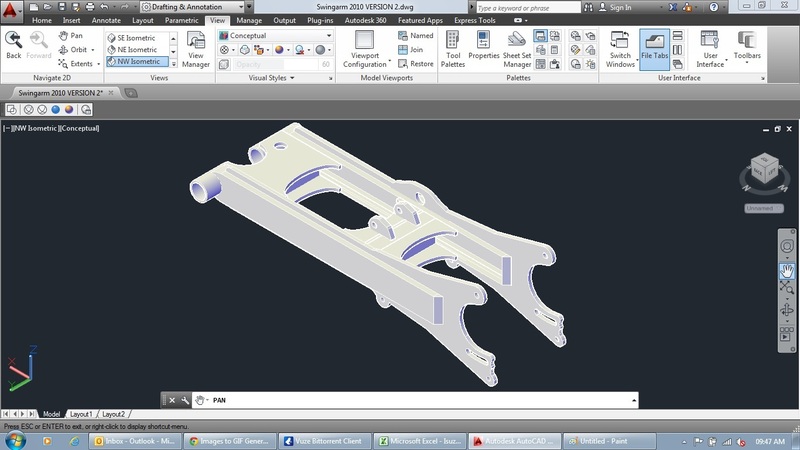Viewport: 800px width, 450px height.
Task: Click the steering wheel on navigation bar
Action: [x=787, y=246]
